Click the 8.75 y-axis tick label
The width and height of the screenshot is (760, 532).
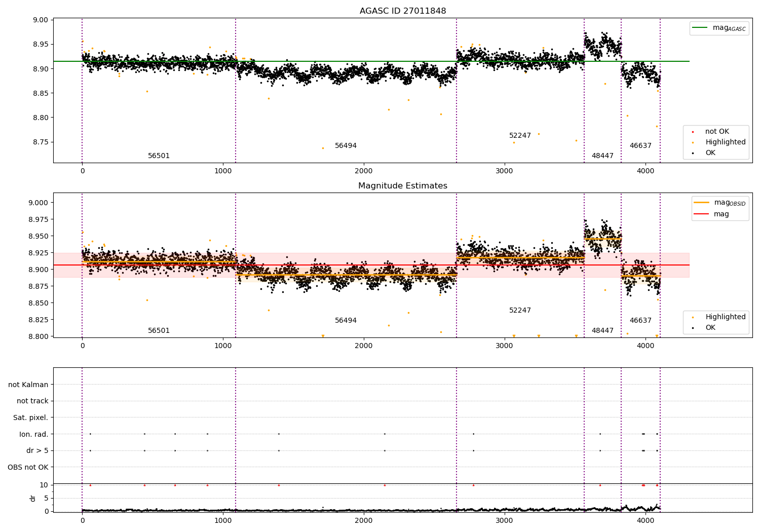[41, 142]
